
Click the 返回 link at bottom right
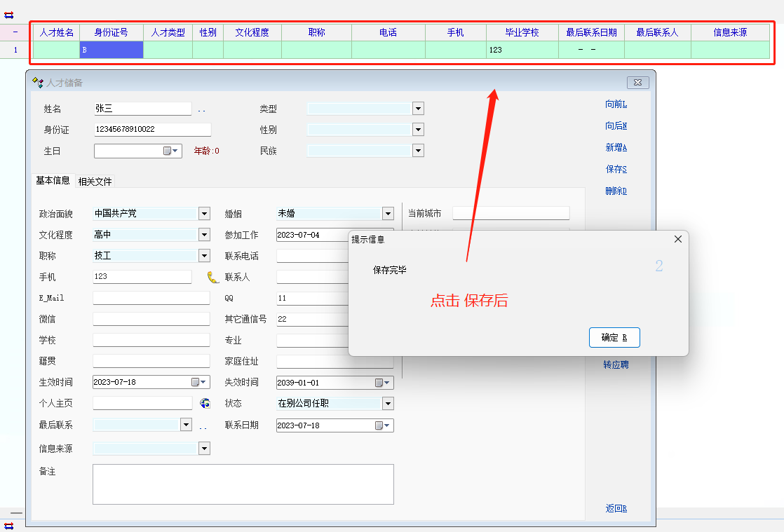(616, 509)
